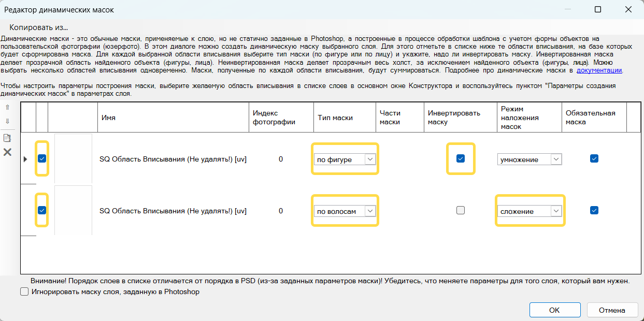The image size is (644, 321).
Task: Toggle the invert mask checkbox in second row
Action: [x=460, y=210]
